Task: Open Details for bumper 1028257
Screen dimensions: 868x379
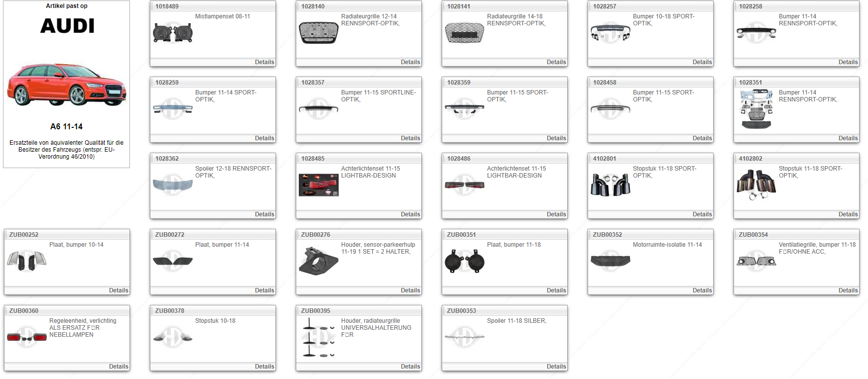Action: coord(702,62)
